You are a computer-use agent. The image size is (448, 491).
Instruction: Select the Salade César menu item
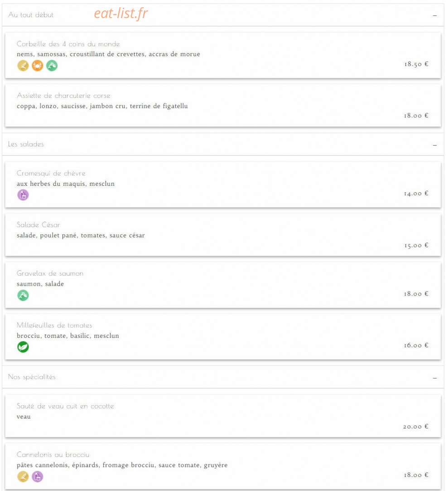pos(223,235)
